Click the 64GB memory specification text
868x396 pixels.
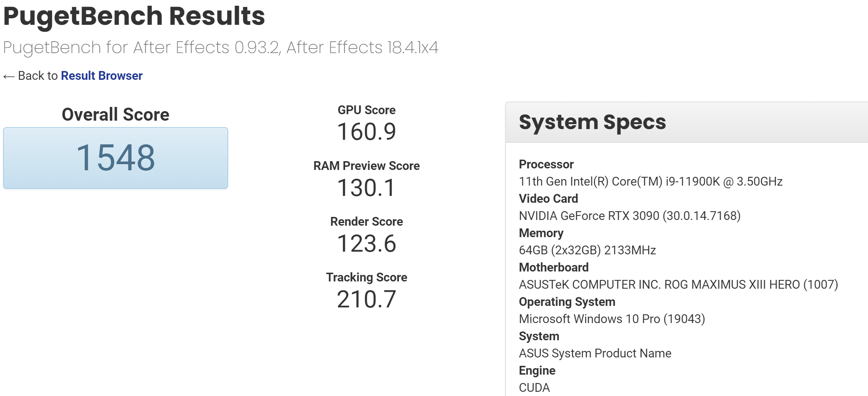tap(587, 250)
